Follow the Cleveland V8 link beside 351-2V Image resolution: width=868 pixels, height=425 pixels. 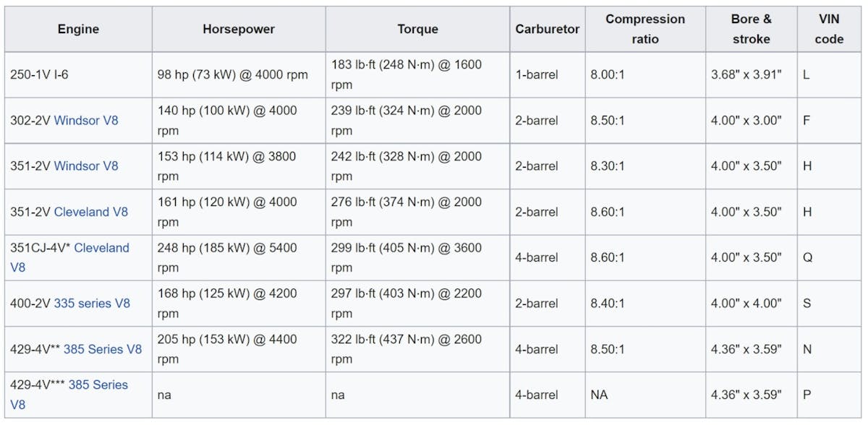click(91, 212)
